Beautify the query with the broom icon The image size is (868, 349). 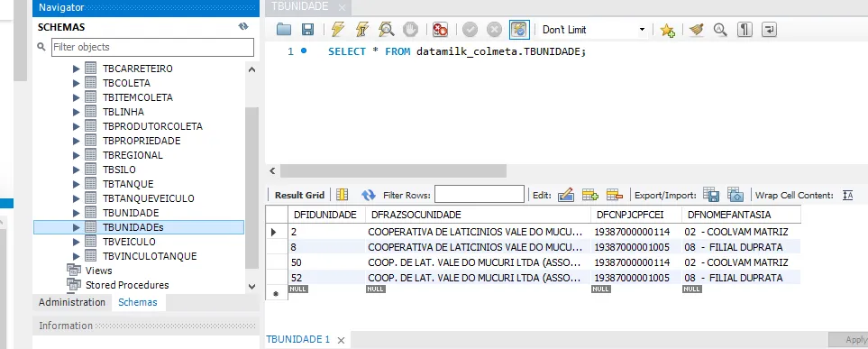[x=697, y=30]
